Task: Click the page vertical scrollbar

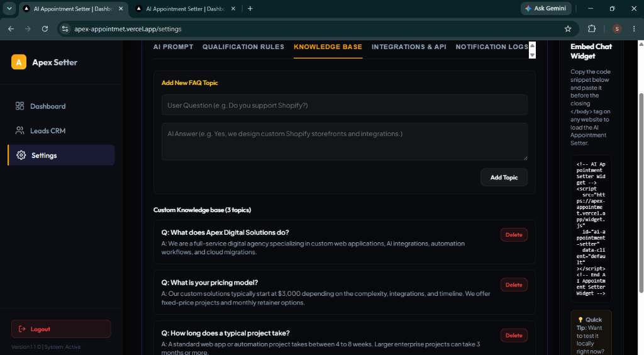Action: pyautogui.click(x=641, y=193)
